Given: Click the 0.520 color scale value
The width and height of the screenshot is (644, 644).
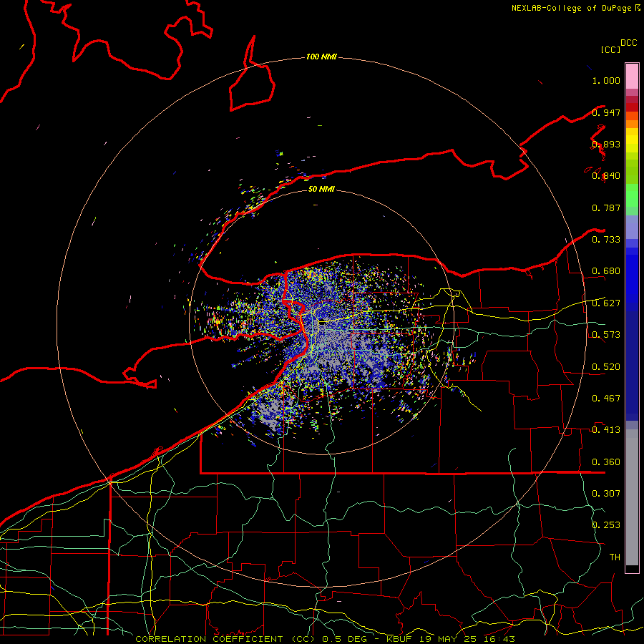Looking at the screenshot, I should (606, 366).
